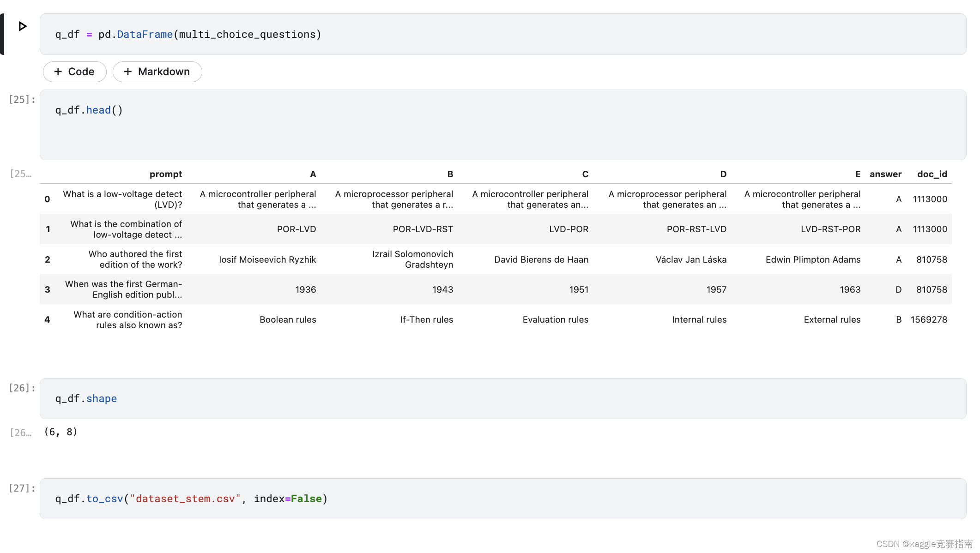Screen dimensions: 980x553
Task: Click the '1943' cell
Action: (442, 289)
